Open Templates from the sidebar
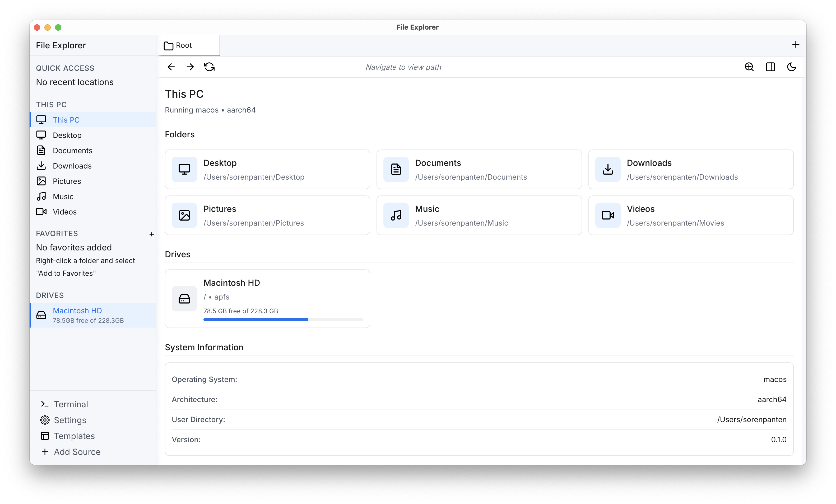This screenshot has width=836, height=504. 74,436
